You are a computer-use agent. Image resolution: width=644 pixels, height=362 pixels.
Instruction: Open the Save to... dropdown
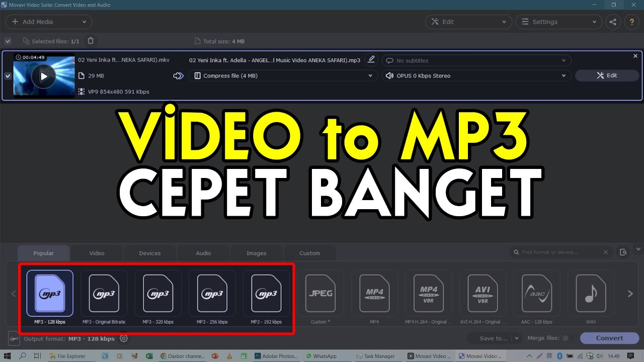(x=496, y=338)
